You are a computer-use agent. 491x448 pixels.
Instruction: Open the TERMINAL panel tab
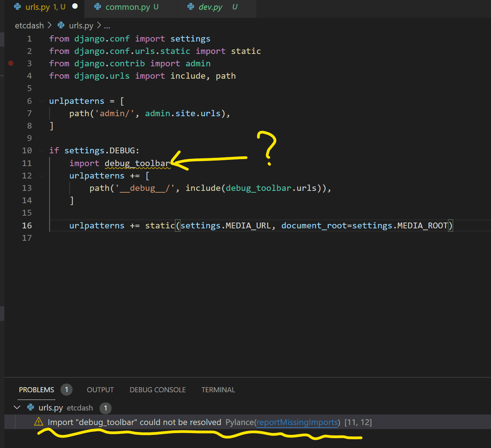point(218,390)
